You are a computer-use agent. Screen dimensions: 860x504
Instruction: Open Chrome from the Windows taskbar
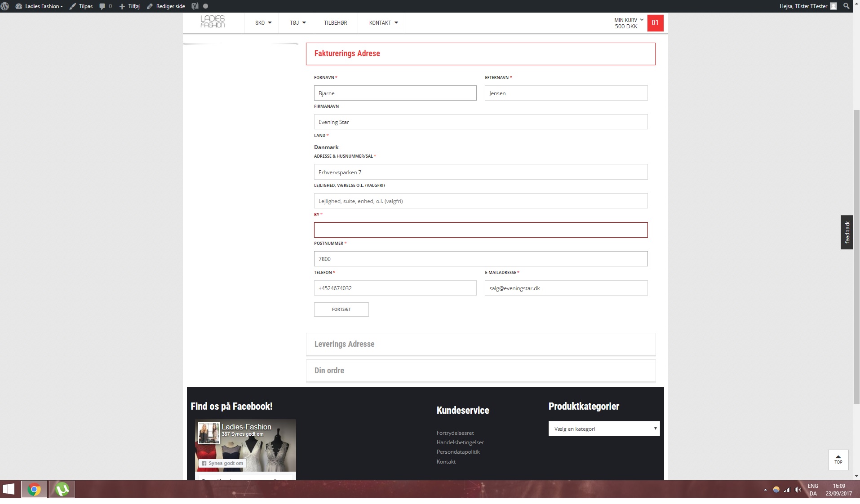(x=34, y=489)
